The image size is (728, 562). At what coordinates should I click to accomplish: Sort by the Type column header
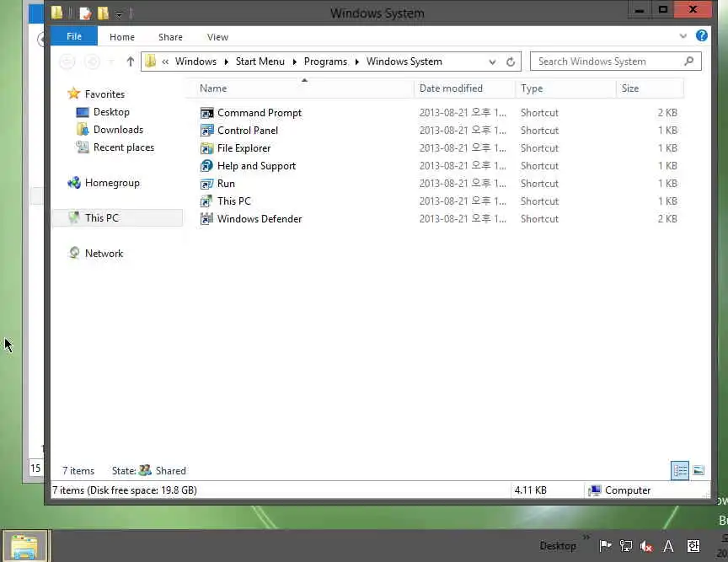pos(565,88)
